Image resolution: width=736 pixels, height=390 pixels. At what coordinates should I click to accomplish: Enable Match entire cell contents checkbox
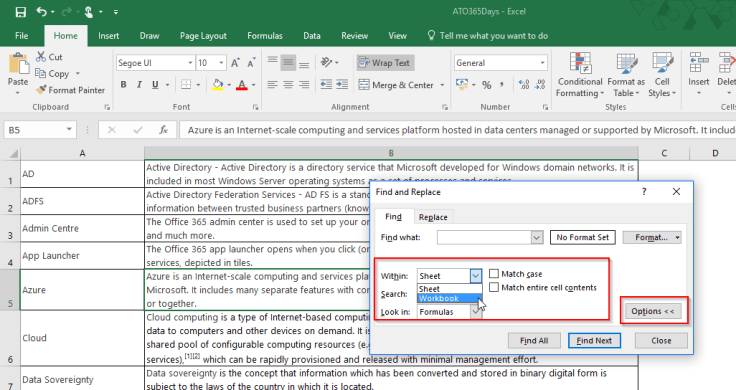(x=494, y=287)
